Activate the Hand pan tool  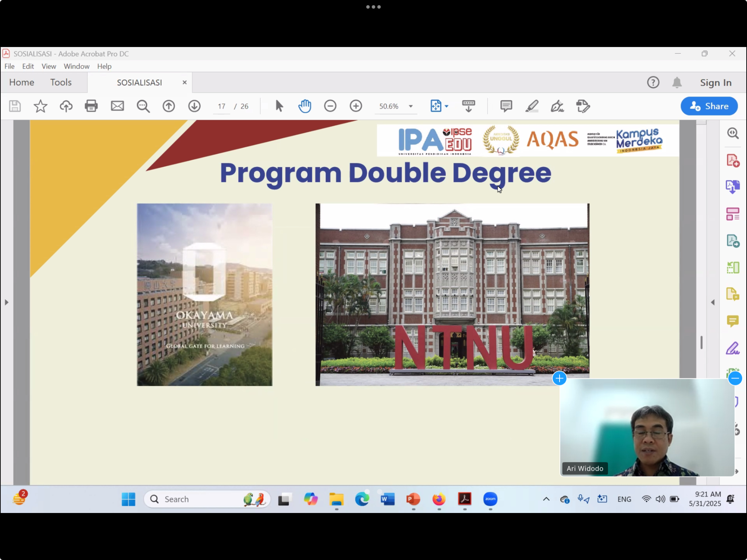click(305, 106)
